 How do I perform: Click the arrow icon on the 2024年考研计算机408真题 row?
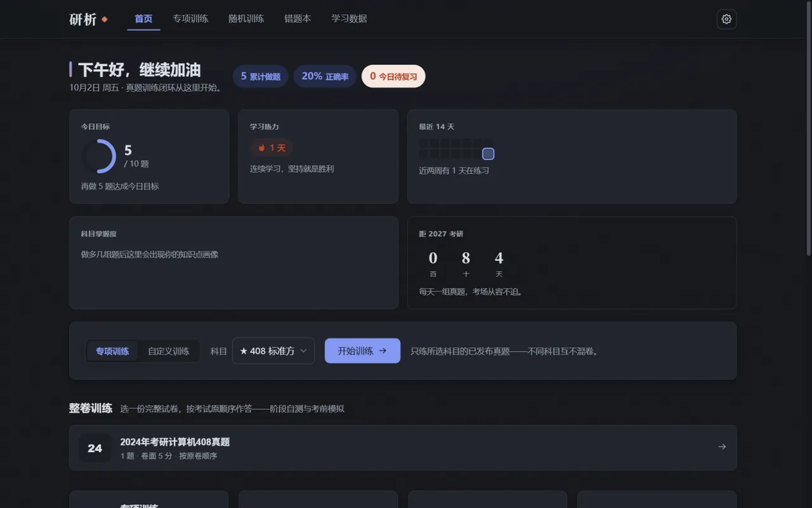click(722, 447)
